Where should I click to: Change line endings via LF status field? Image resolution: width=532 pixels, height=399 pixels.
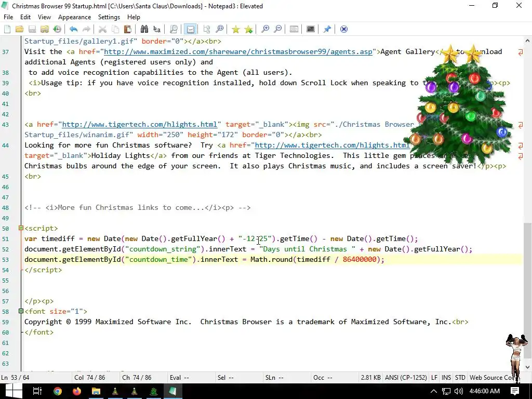pyautogui.click(x=434, y=378)
